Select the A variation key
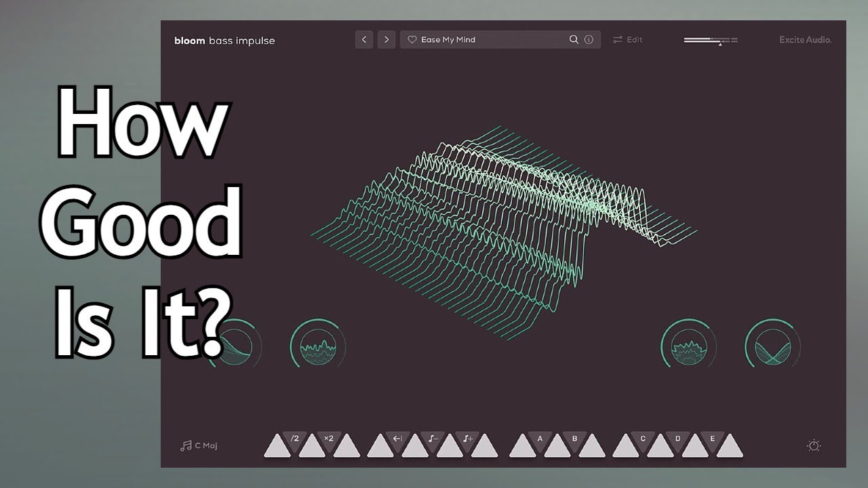The width and height of the screenshot is (868, 488). pos(540,439)
